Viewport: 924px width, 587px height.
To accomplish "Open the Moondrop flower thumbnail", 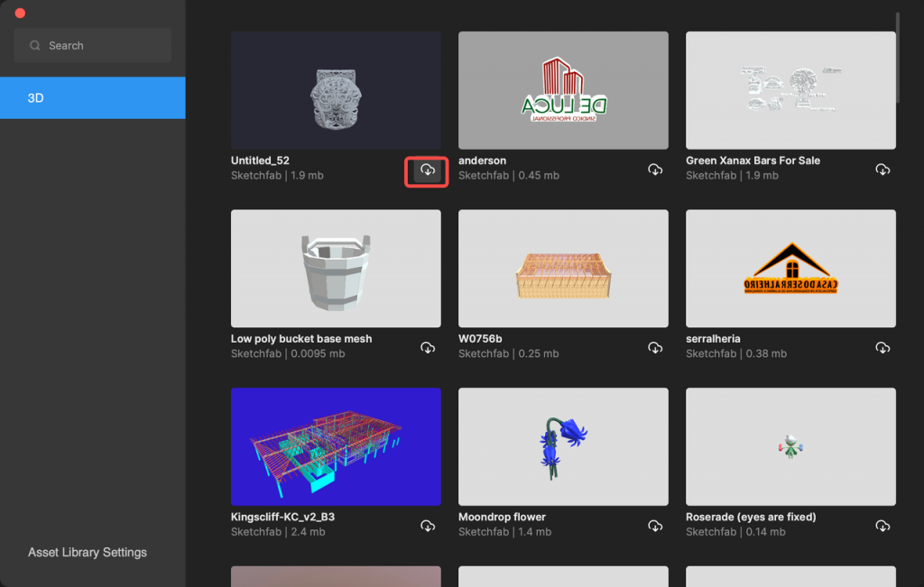I will tap(563, 447).
